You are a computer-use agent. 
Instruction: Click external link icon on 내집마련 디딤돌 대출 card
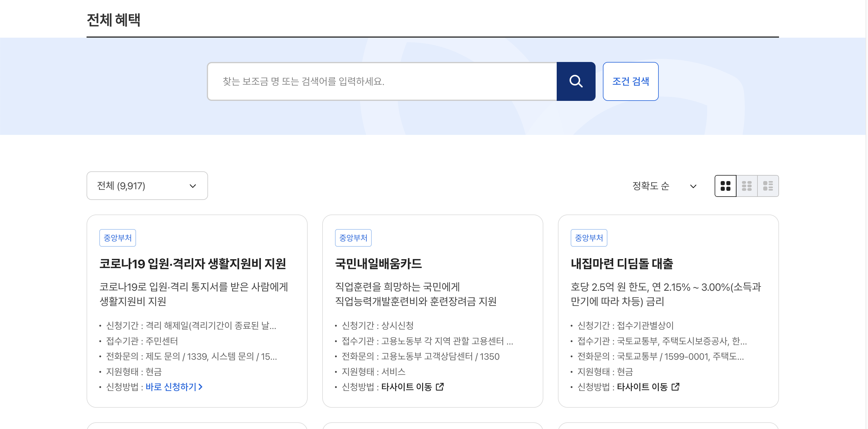[675, 386]
